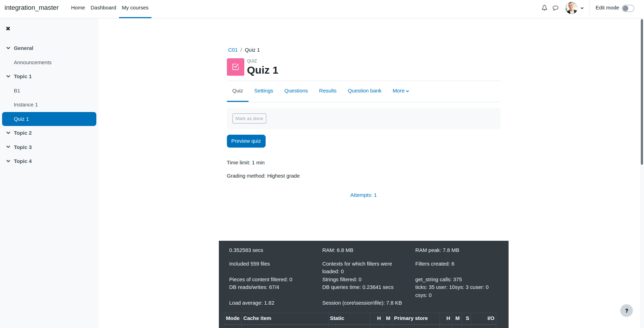Open the Attempts: 1 link
The width and height of the screenshot is (644, 328).
click(x=363, y=195)
